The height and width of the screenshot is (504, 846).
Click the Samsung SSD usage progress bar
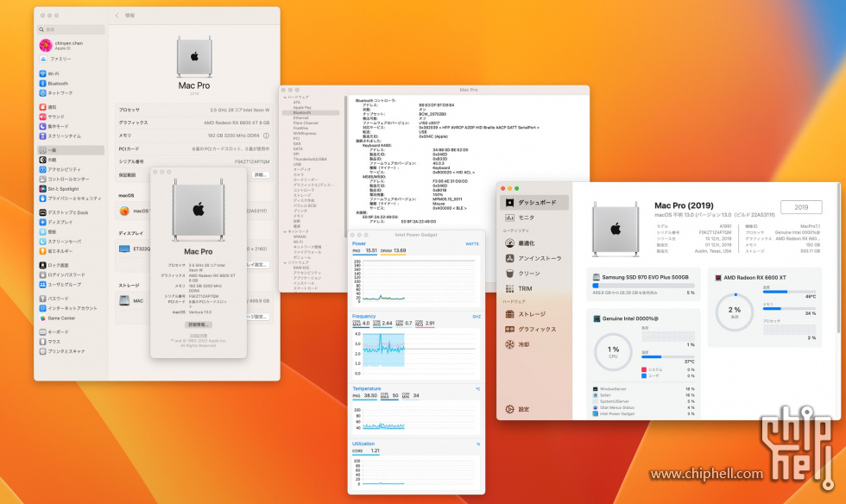point(643,286)
